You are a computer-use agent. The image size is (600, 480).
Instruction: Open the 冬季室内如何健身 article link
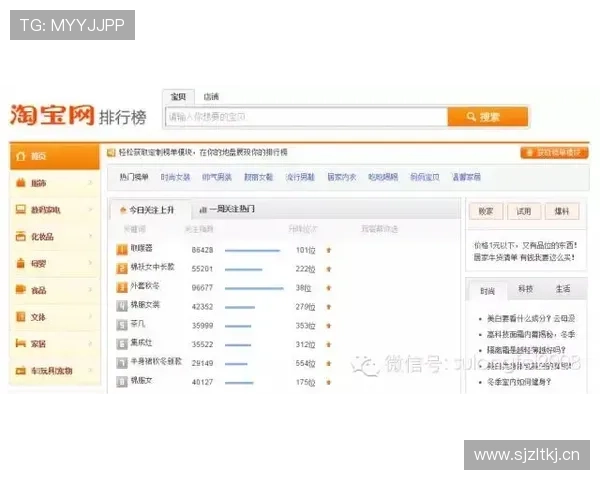click(518, 382)
